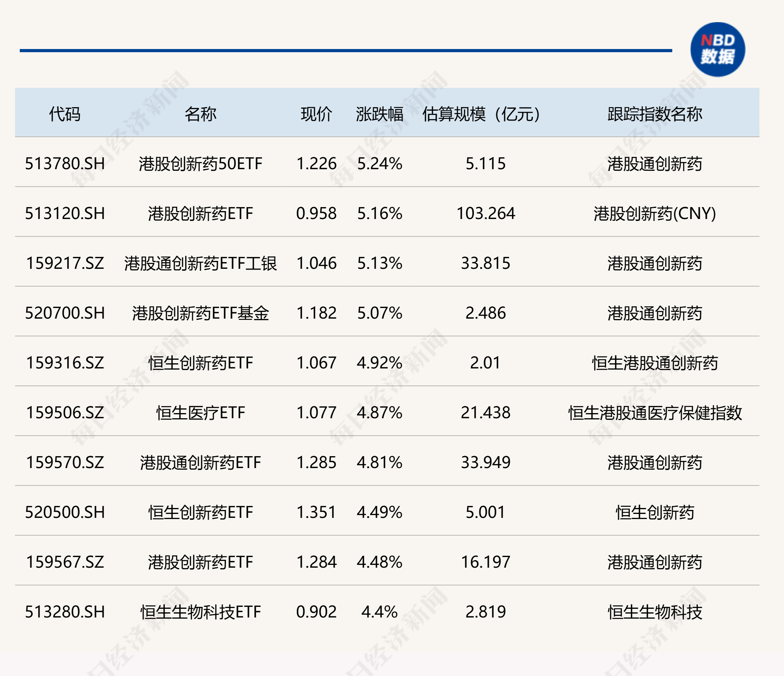The width and height of the screenshot is (784, 676).
Task: Click the 跟踪指数名称 column header
Action: 655,114
